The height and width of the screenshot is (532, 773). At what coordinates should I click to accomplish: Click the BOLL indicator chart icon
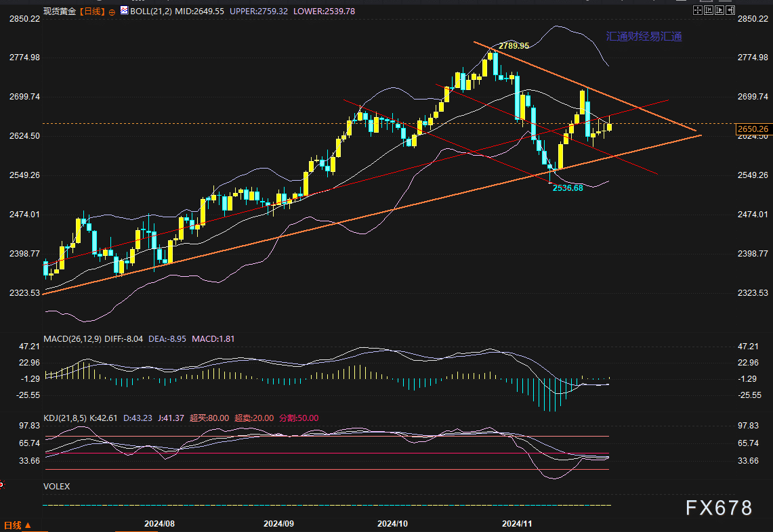(124, 10)
